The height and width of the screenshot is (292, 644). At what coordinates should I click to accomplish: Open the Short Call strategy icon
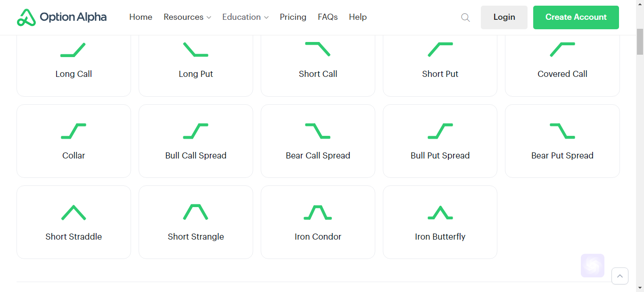[318, 49]
